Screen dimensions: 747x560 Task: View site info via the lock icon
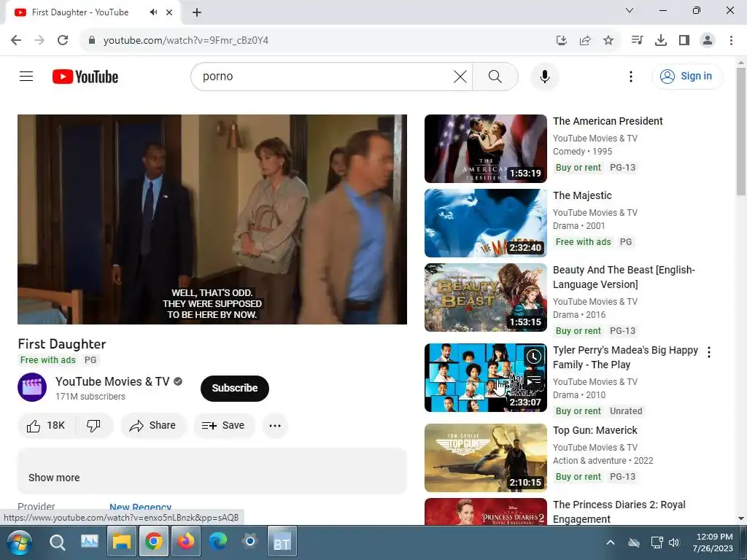coord(92,40)
